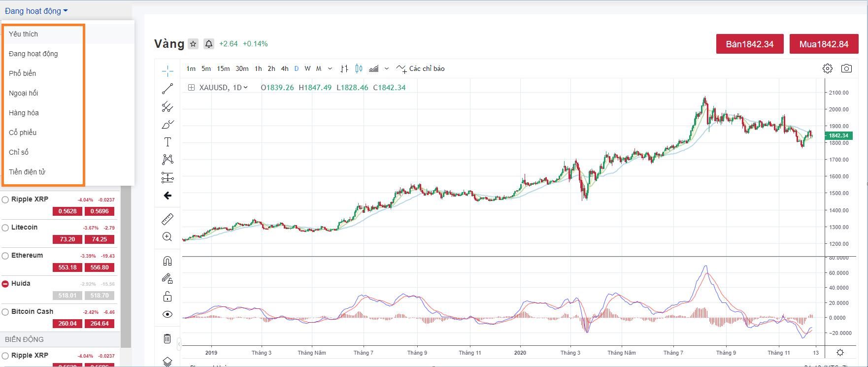Select the 1h timeframe

[x=258, y=68]
